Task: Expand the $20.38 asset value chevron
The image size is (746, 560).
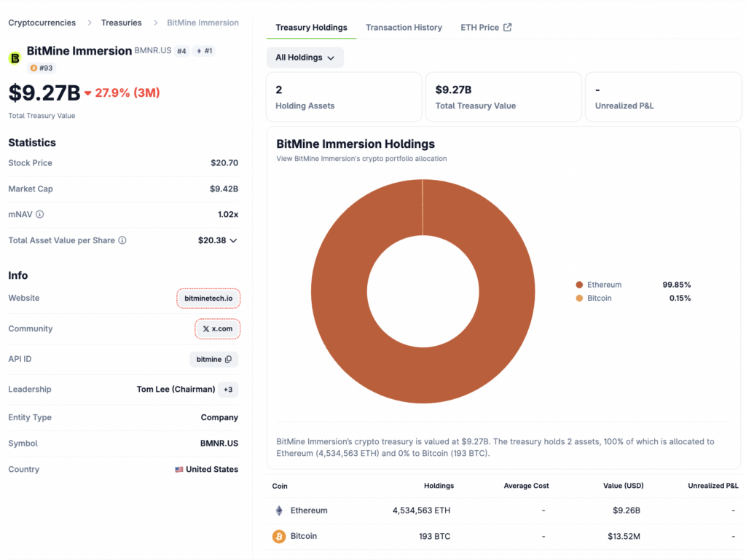Action: (x=233, y=240)
